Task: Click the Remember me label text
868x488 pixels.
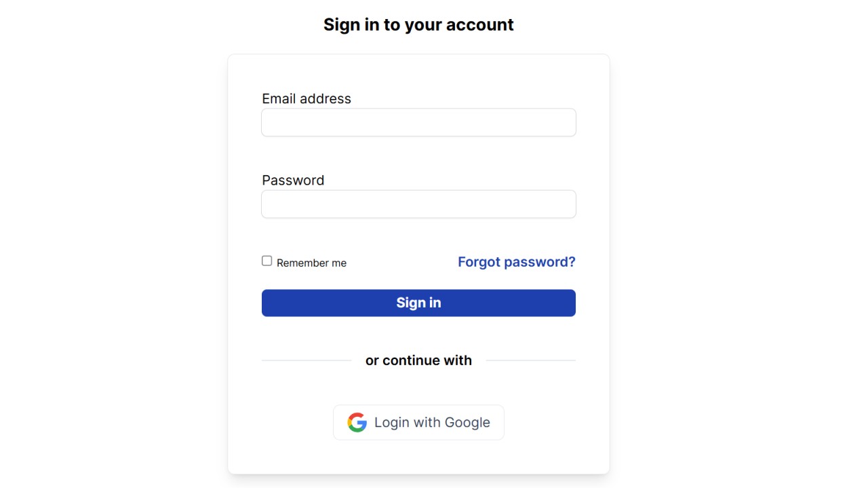Action: (311, 263)
